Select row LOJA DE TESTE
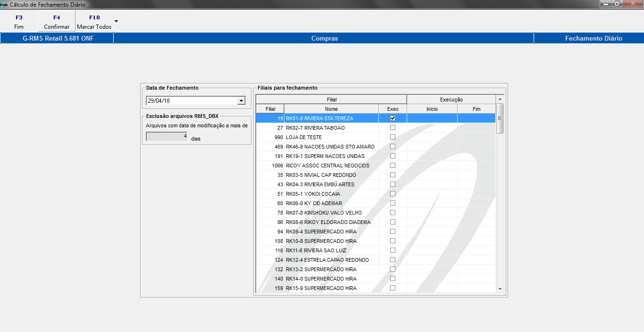644x332 pixels. (x=376, y=137)
